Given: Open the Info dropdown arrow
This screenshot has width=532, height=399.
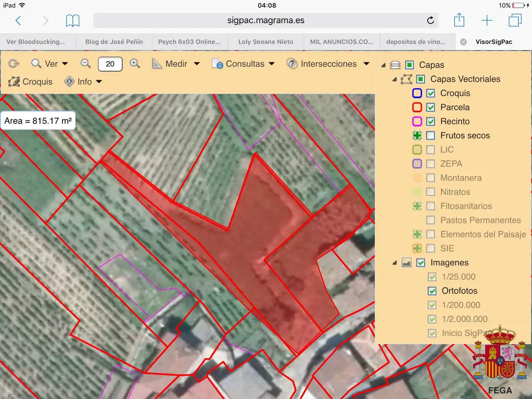Looking at the screenshot, I should (x=99, y=82).
